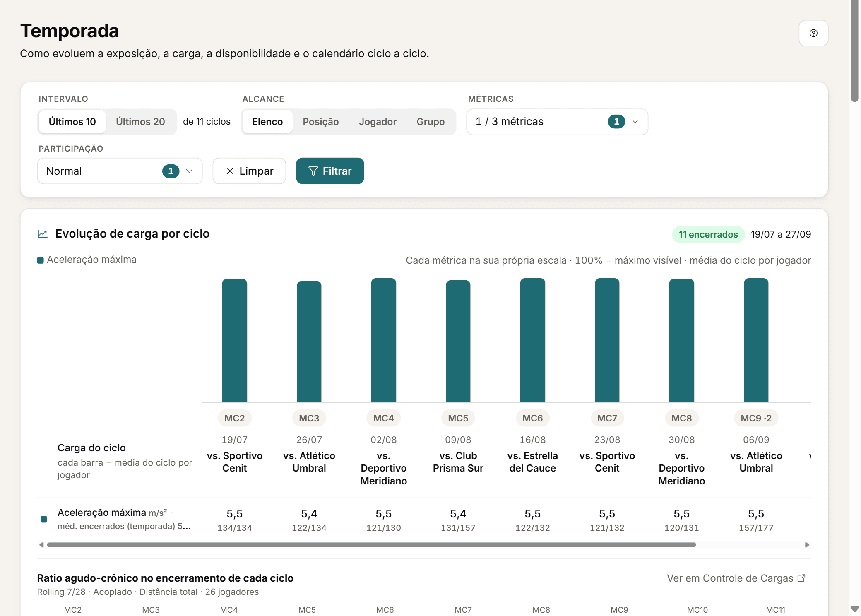Click the MC6 cycle chip

533,418
